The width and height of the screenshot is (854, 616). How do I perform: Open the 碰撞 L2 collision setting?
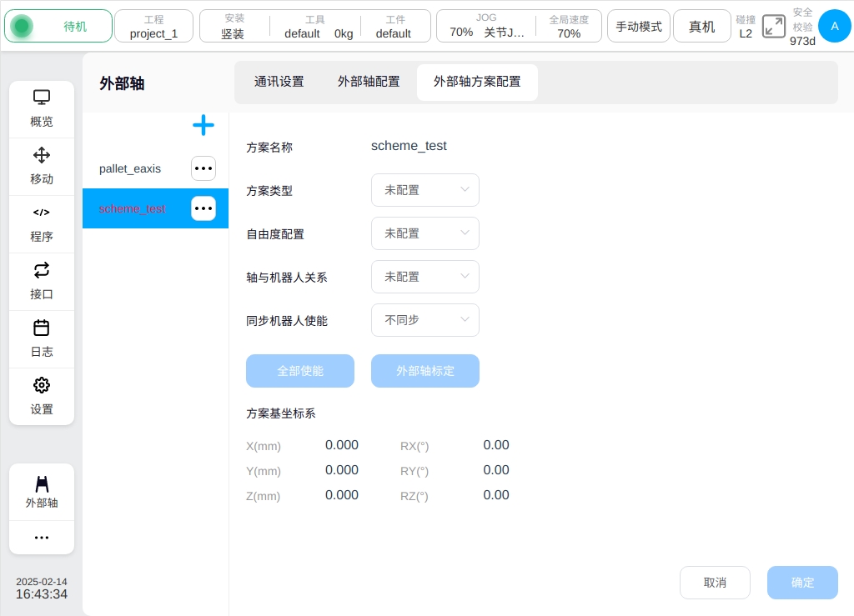(x=746, y=26)
